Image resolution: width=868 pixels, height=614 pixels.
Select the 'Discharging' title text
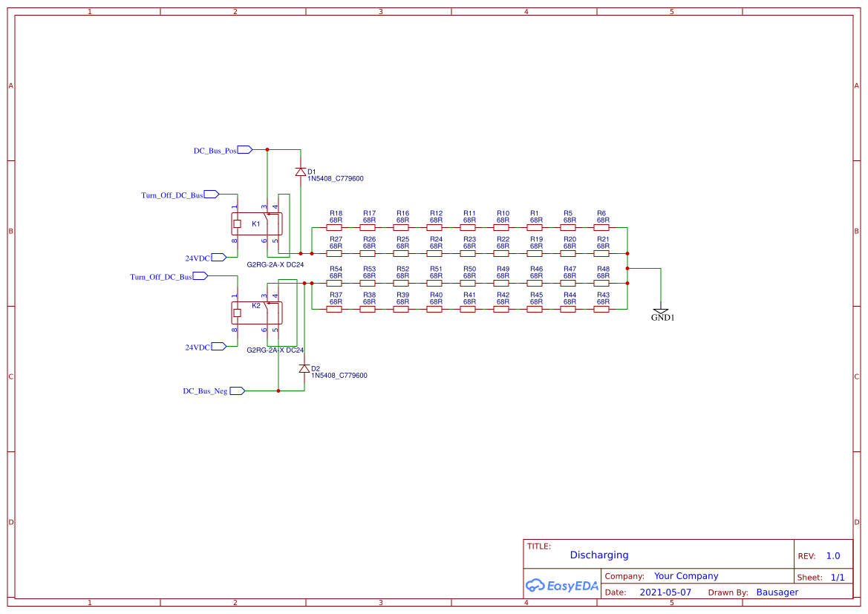click(x=598, y=555)
